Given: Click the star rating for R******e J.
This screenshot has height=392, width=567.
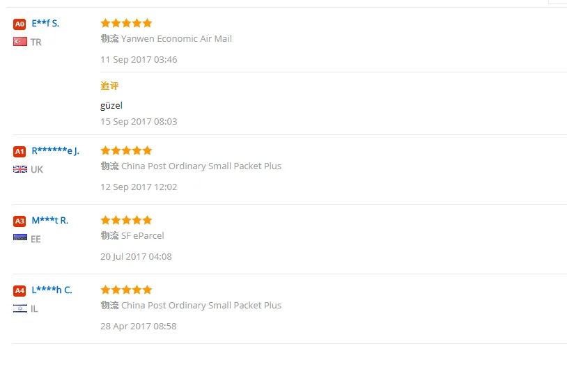Looking at the screenshot, I should pyautogui.click(x=126, y=150).
